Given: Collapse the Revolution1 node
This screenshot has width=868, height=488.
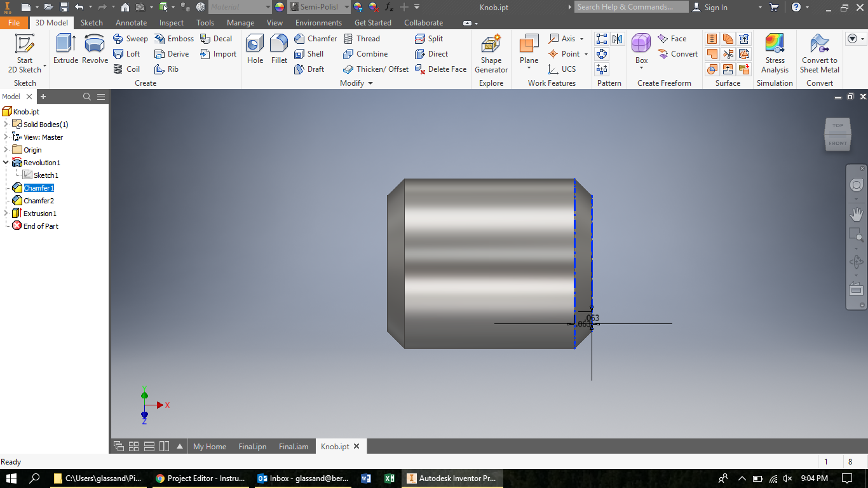Looking at the screenshot, I should click(x=6, y=163).
